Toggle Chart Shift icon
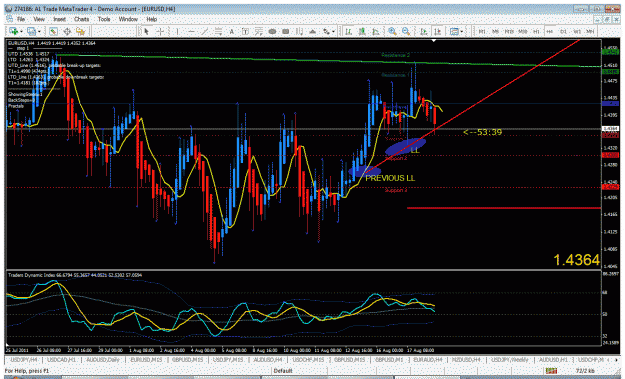Screen dimensions: 625x379 tap(437, 31)
